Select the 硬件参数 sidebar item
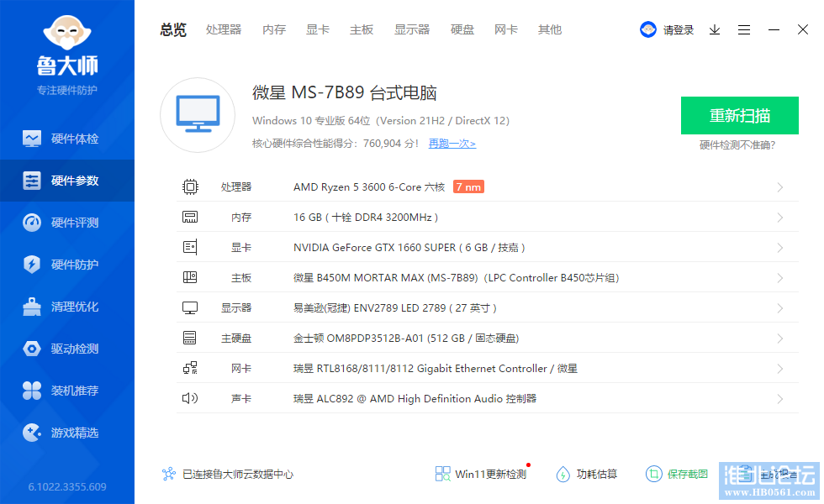 click(x=67, y=181)
